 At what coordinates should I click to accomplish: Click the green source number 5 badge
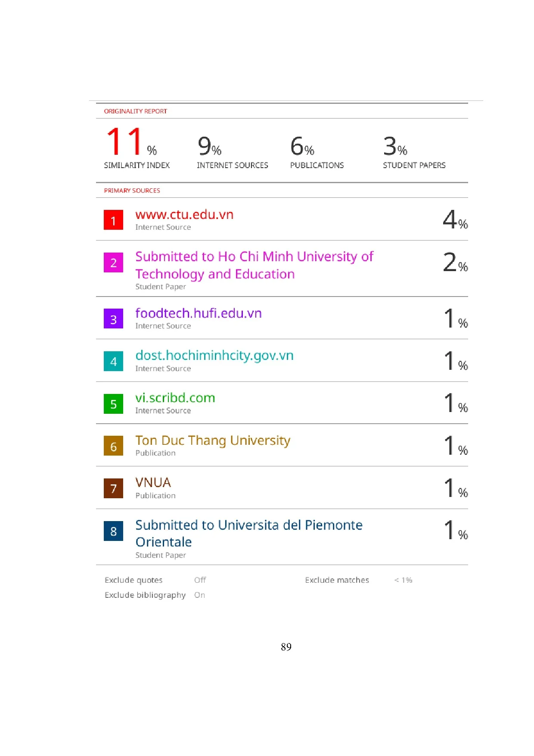(113, 404)
